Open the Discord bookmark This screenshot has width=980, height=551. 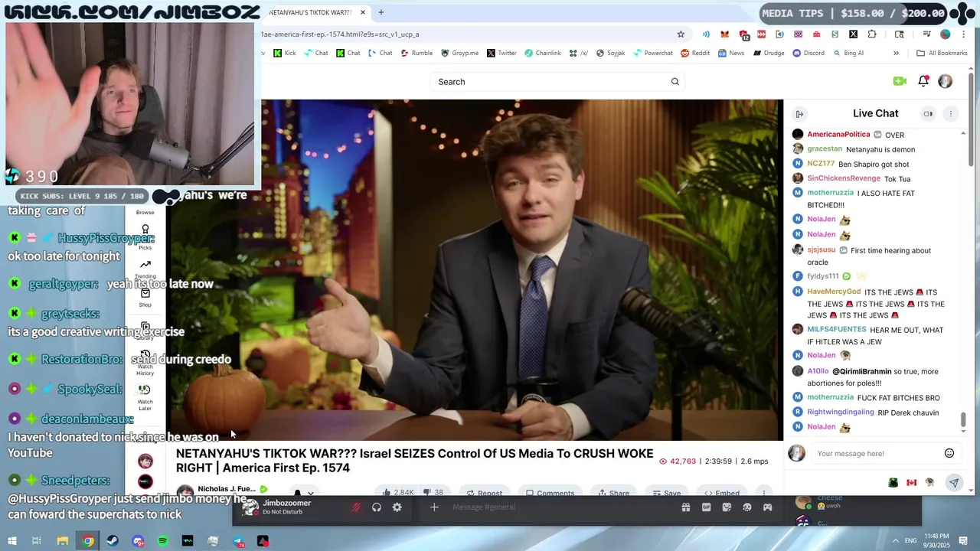(x=808, y=54)
